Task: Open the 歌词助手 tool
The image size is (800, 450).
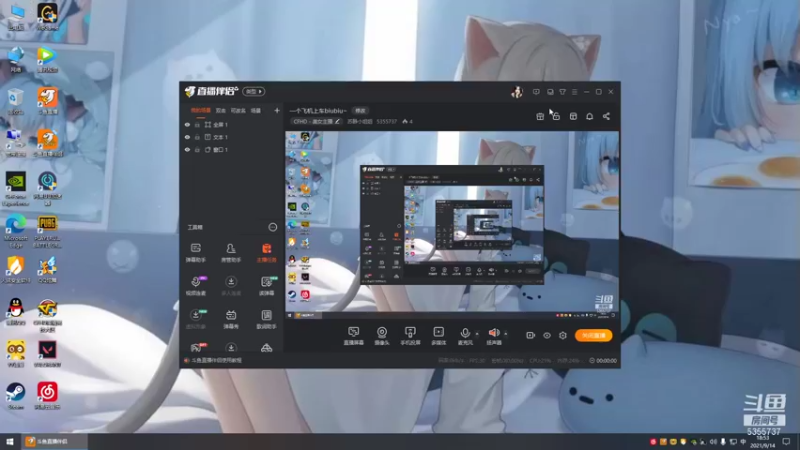Action: pyautogui.click(x=266, y=319)
